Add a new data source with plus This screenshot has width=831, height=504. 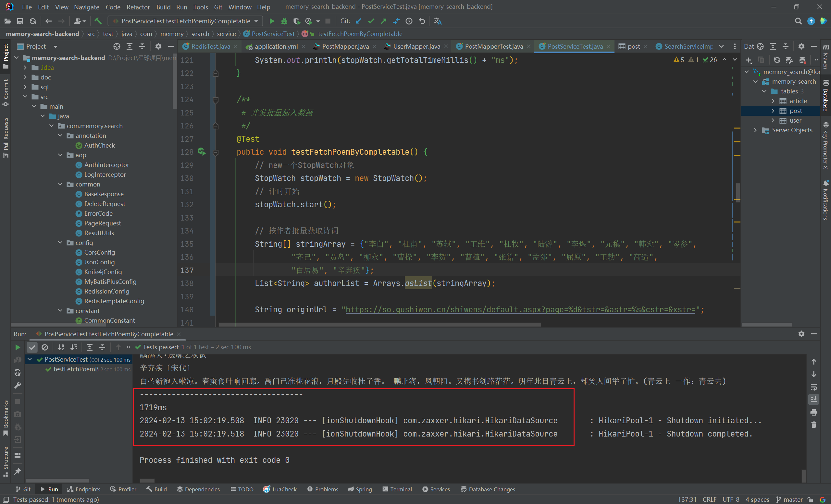749,60
